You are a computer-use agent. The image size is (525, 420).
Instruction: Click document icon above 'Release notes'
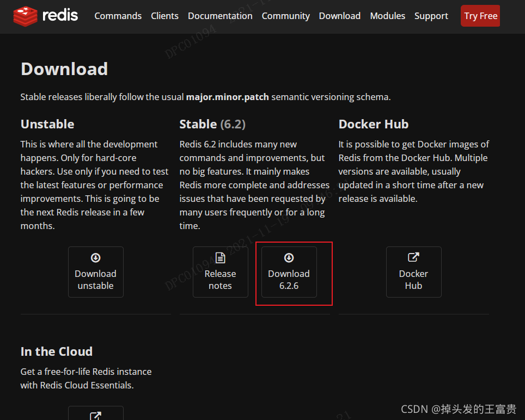221,258
